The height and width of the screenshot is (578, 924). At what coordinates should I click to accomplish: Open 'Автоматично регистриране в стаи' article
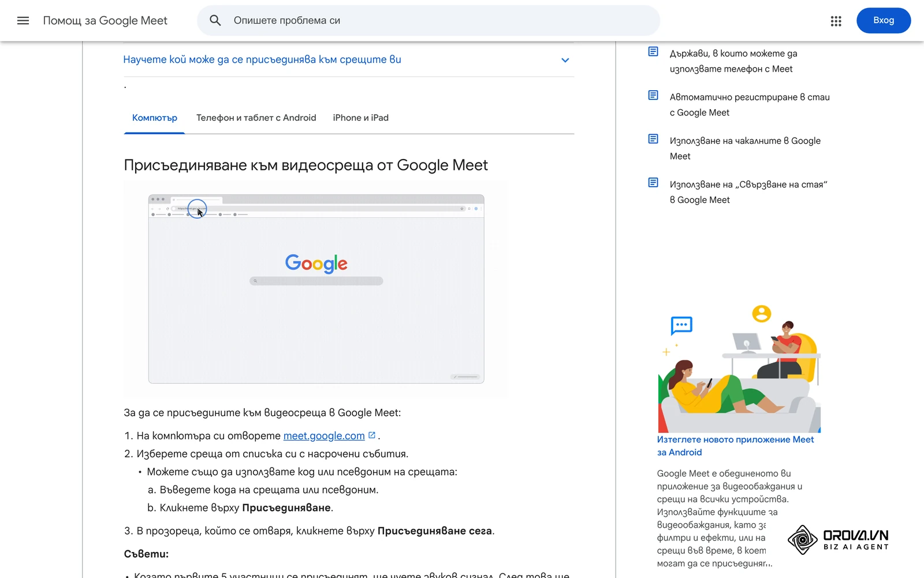click(750, 105)
